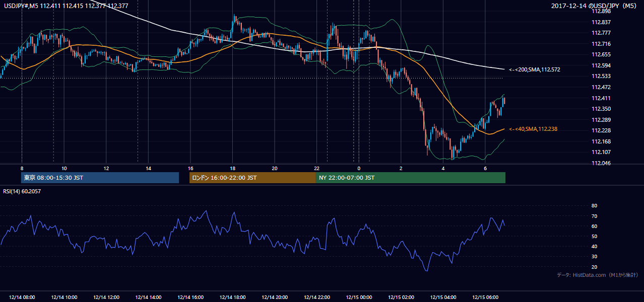Screen dimensions: 644x302
Task: Click price axis label 112.046
Action: [601, 163]
